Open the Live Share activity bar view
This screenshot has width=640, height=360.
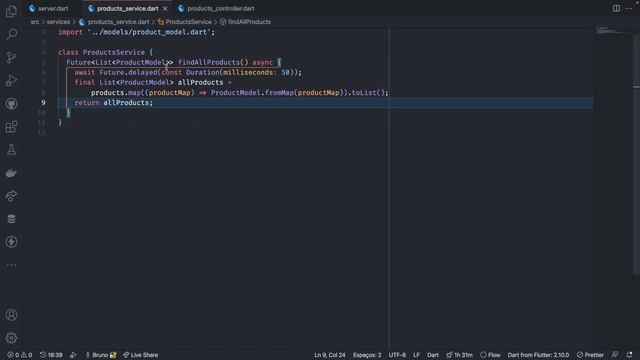tap(11, 196)
